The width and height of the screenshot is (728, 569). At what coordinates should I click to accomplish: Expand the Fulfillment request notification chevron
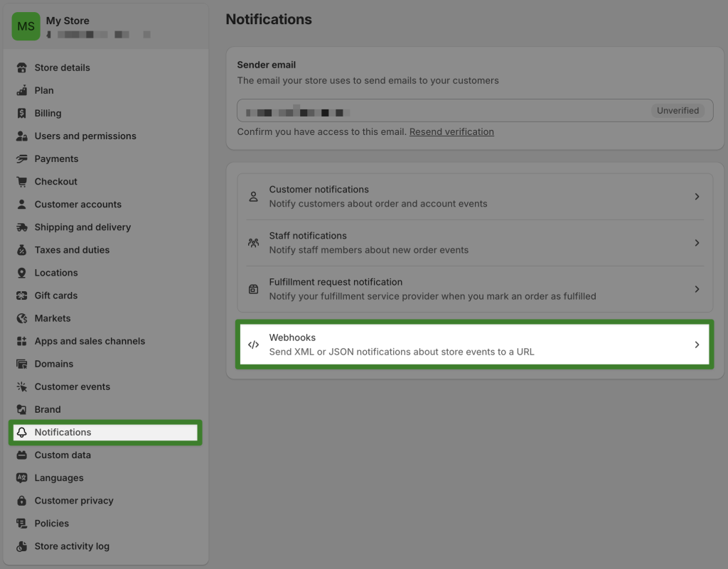click(x=697, y=288)
